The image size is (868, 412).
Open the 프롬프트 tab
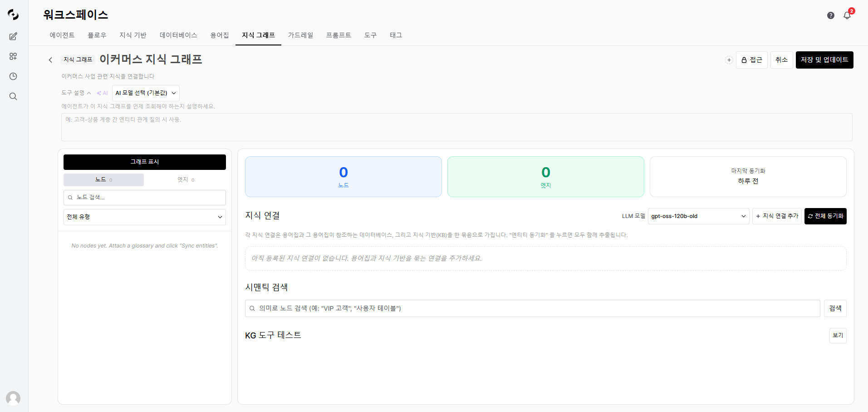point(338,35)
